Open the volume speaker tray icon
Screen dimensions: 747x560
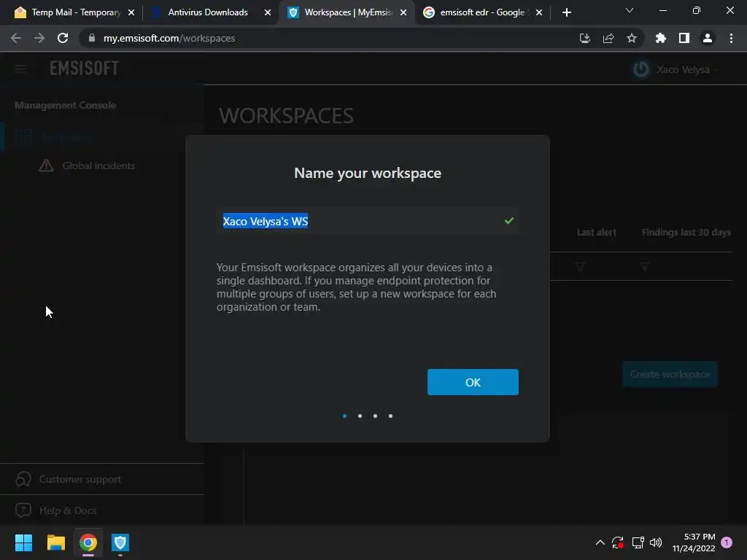tap(656, 542)
